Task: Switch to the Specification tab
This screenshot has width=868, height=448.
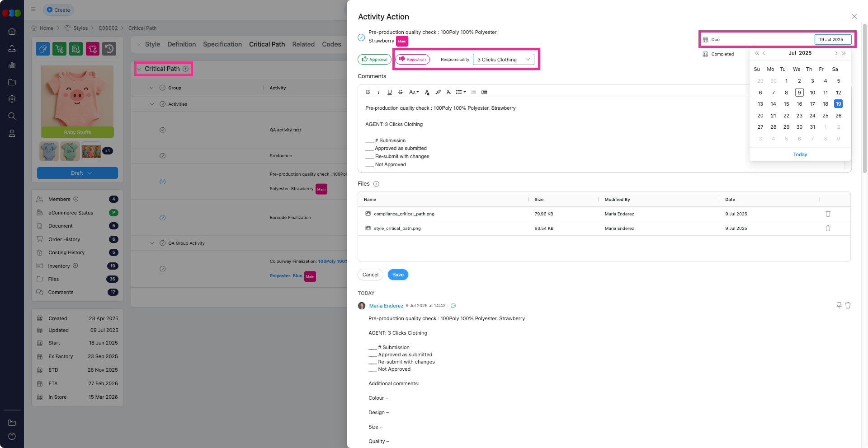Action: coord(222,44)
